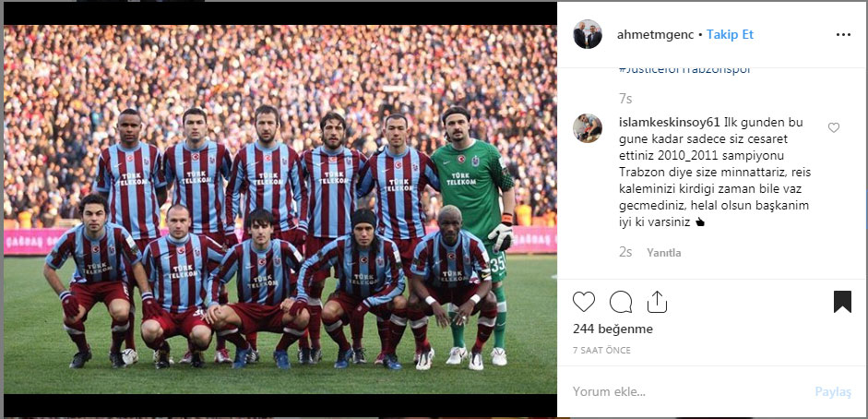Click the 2s comment timestamp

[x=625, y=252]
